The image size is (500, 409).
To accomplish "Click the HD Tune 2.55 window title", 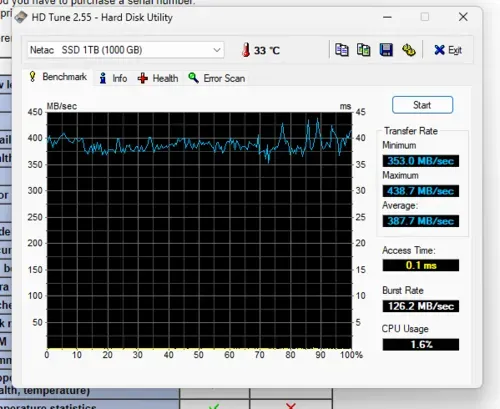I will point(102,17).
